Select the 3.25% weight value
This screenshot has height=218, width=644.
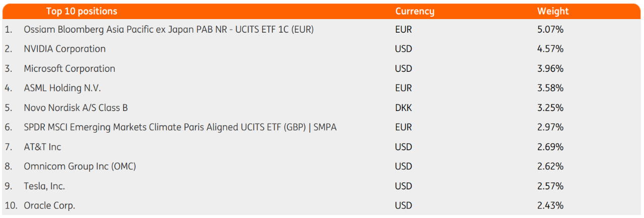click(550, 108)
